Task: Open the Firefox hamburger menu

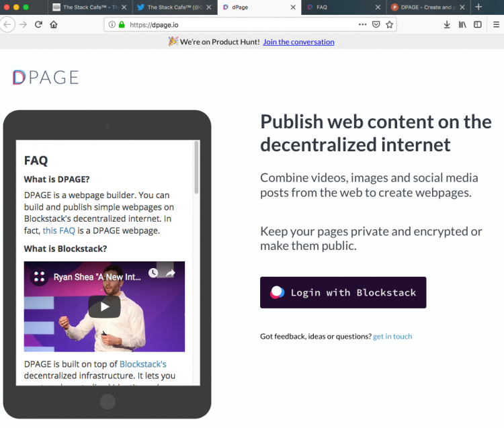Action: coord(497,24)
